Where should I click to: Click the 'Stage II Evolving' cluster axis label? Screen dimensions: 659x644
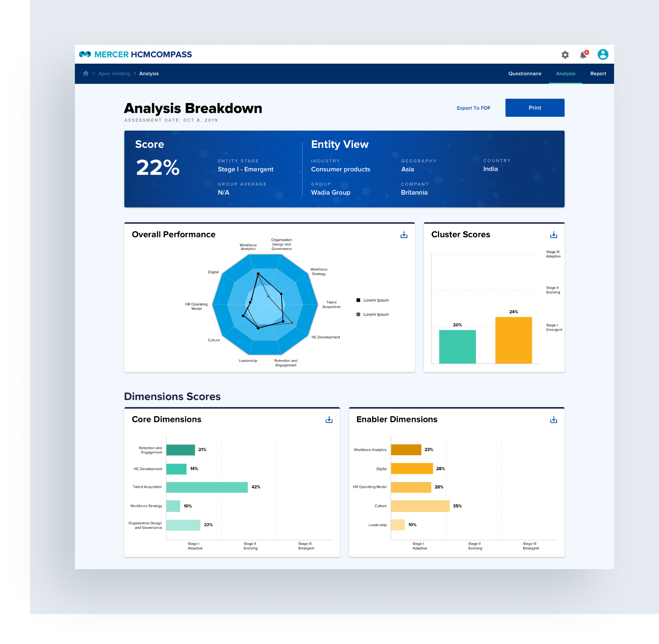point(553,290)
